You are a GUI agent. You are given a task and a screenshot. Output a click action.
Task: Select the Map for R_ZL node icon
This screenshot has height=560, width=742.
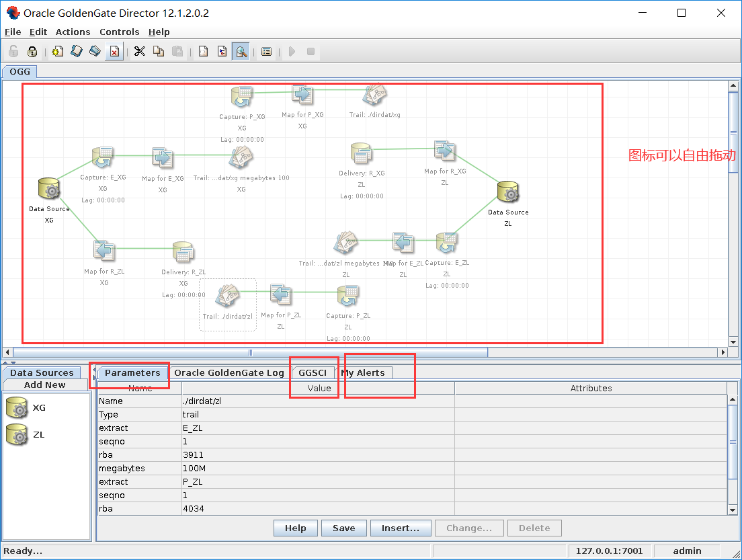[x=104, y=251]
